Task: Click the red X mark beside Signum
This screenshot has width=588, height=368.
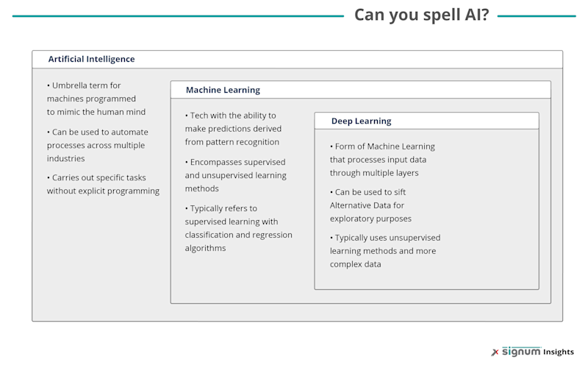Action: click(x=495, y=353)
